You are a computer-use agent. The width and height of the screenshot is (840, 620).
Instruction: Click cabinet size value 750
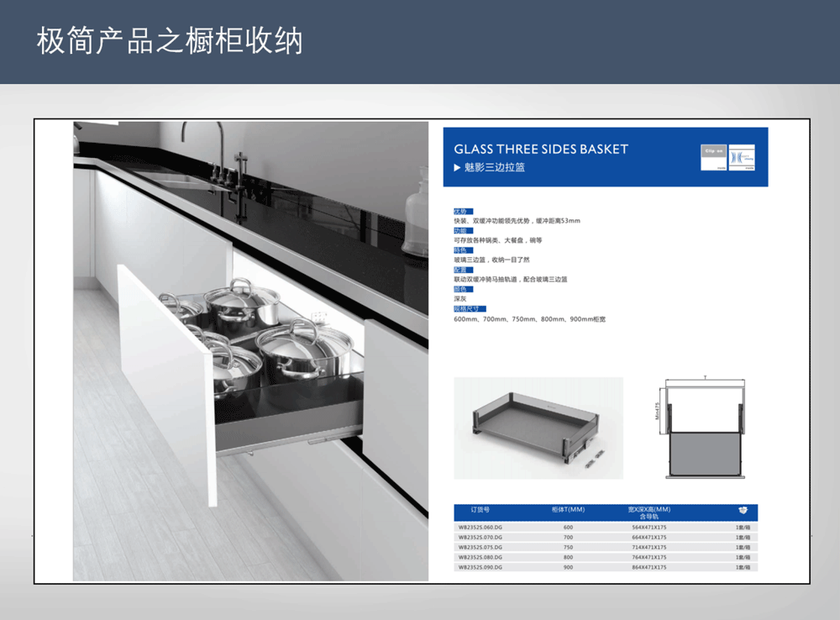coord(568,547)
